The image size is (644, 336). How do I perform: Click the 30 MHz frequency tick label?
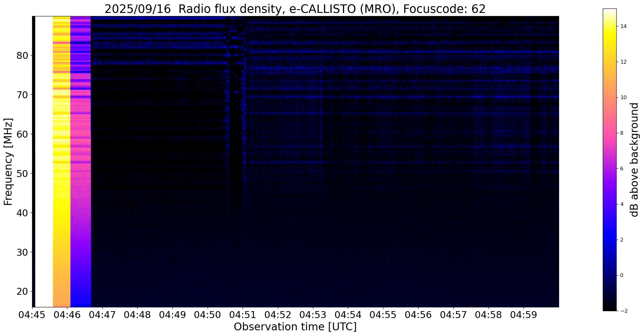tap(22, 253)
